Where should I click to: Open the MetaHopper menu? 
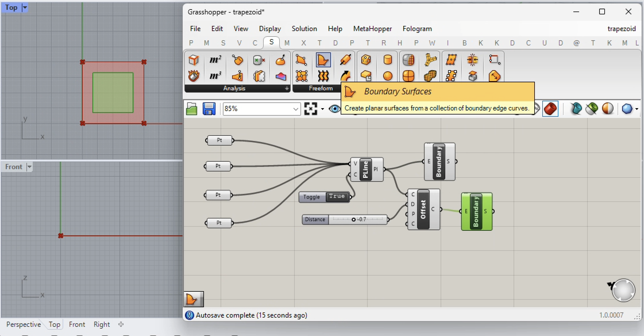[373, 29]
